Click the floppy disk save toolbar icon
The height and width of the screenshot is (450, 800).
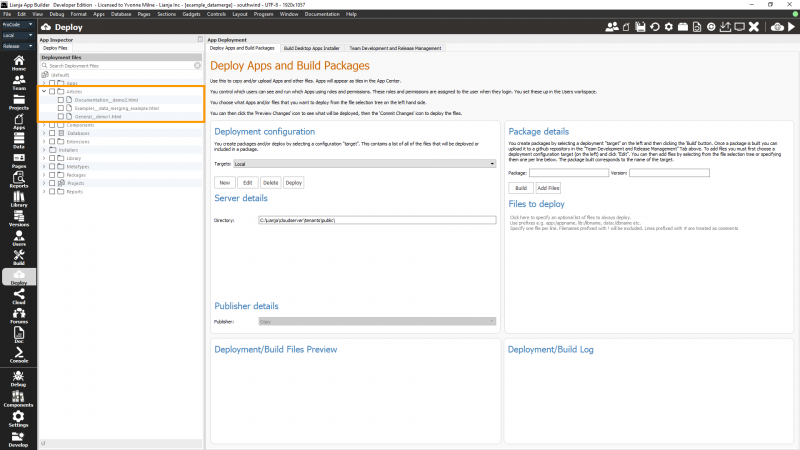pyautogui.click(x=640, y=27)
